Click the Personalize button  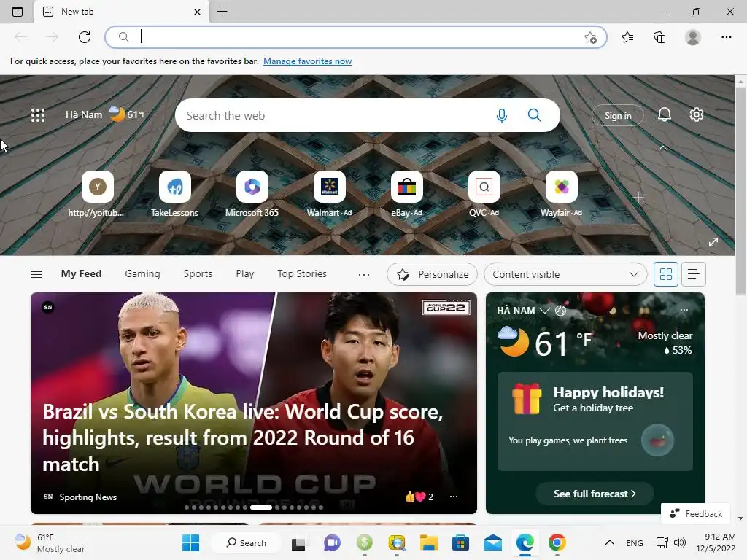[x=432, y=274]
